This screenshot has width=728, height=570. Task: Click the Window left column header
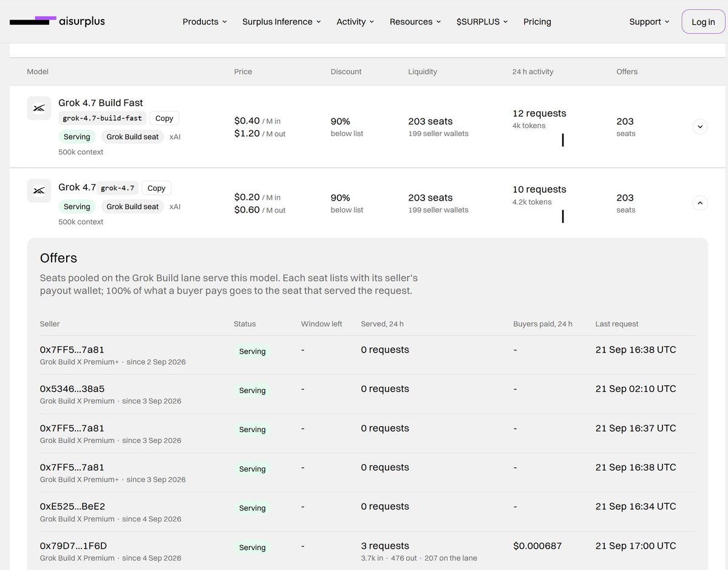point(321,324)
